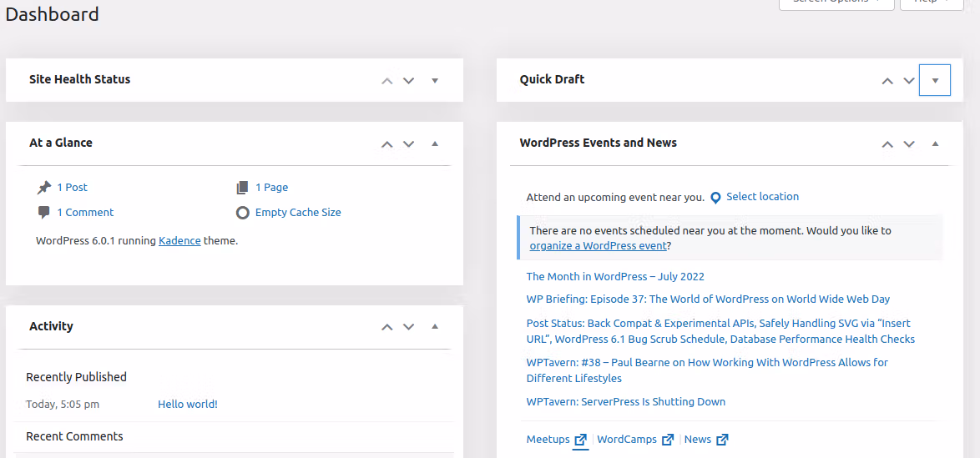Viewport: 980px width, 458px height.
Task: Collapse the At a Glance panel
Action: (x=435, y=143)
